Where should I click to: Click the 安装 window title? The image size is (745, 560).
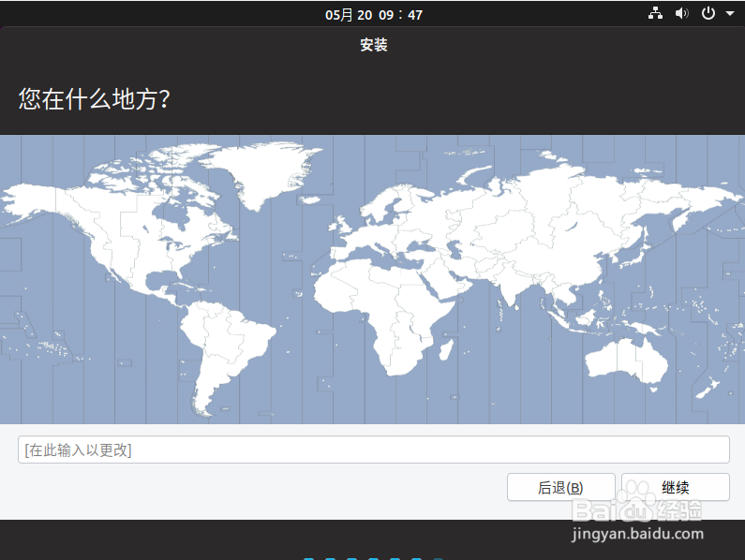pyautogui.click(x=374, y=45)
